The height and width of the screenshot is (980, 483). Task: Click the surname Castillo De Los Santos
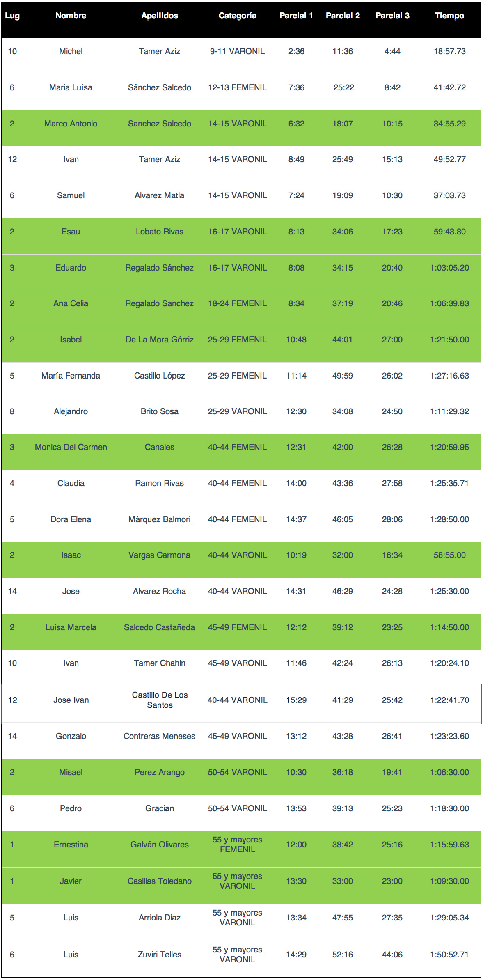[x=160, y=700]
